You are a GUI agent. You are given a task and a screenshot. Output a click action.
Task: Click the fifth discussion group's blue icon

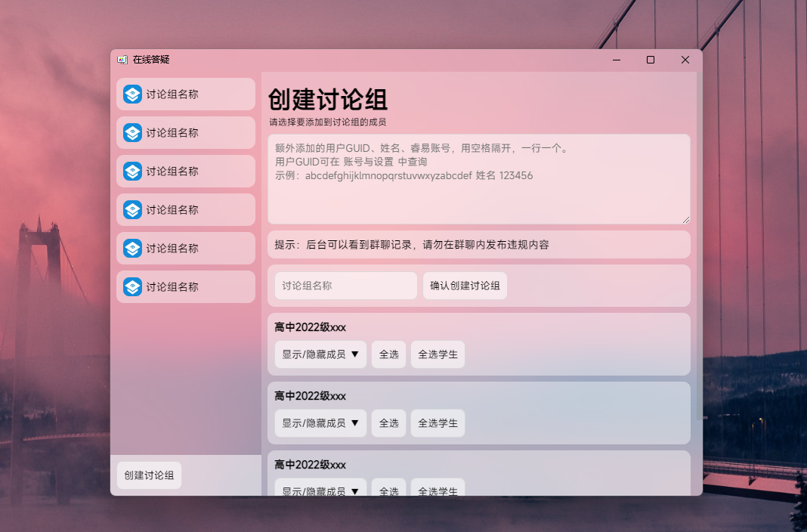click(x=131, y=248)
